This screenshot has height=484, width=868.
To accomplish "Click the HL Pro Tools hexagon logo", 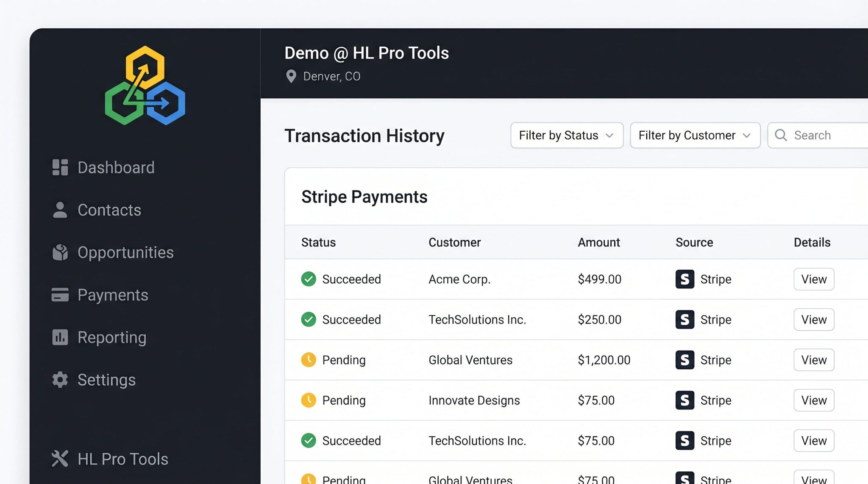I will coord(145,86).
